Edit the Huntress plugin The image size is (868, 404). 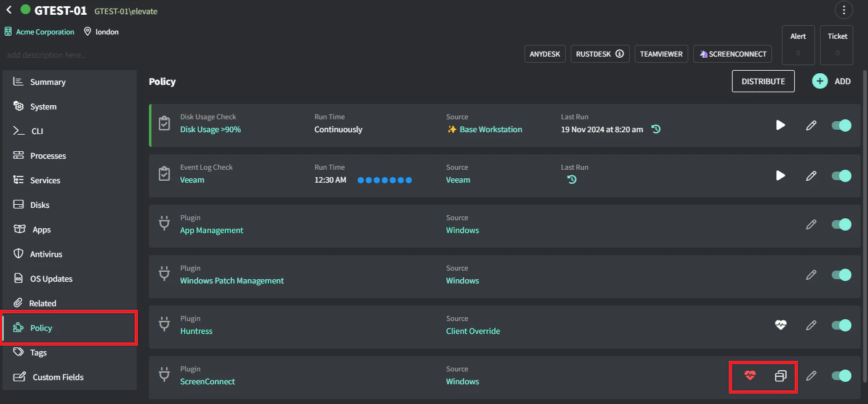tap(811, 325)
